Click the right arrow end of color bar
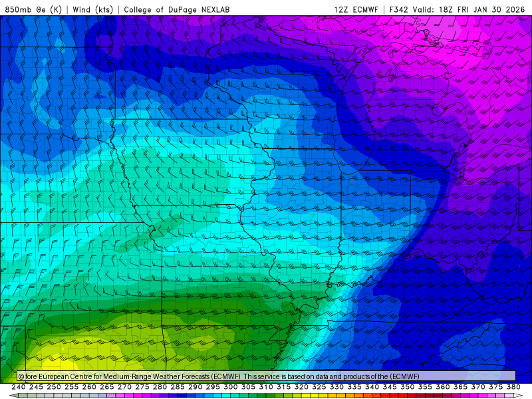532x399 pixels. click(518, 396)
